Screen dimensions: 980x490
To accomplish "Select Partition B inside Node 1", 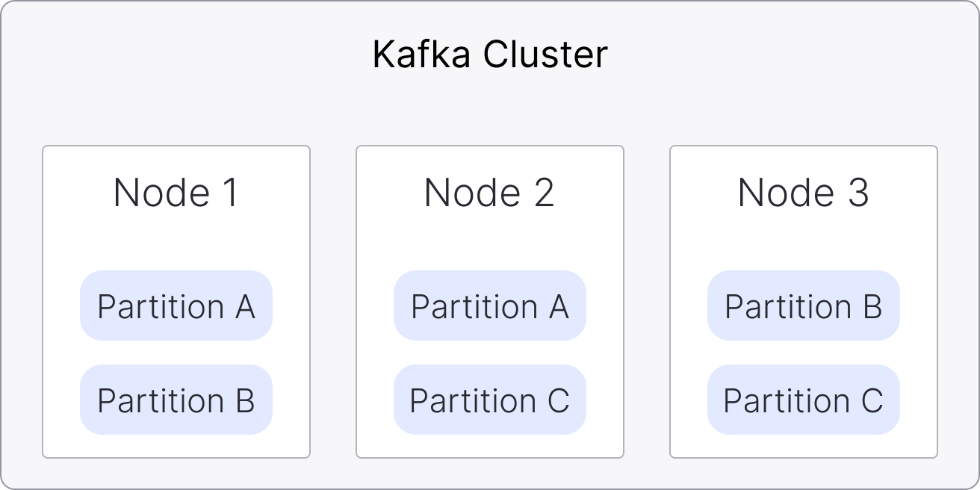I will (x=176, y=400).
